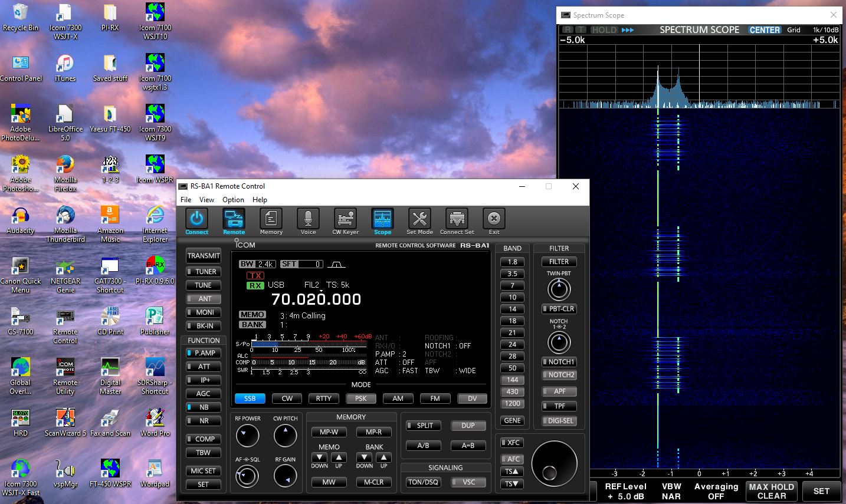Click the TWIN-PBT knob
This screenshot has height=504, width=846.
(559, 289)
